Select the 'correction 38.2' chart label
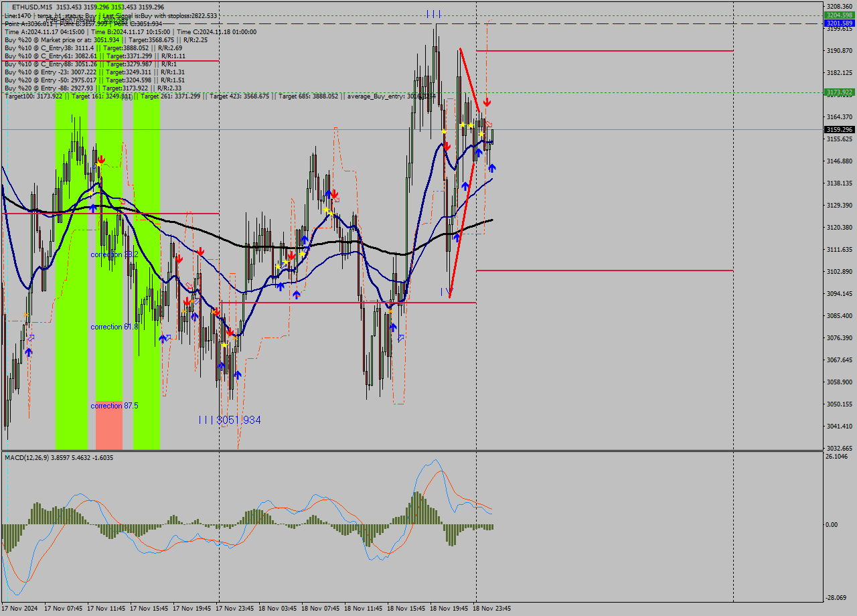 click(114, 255)
